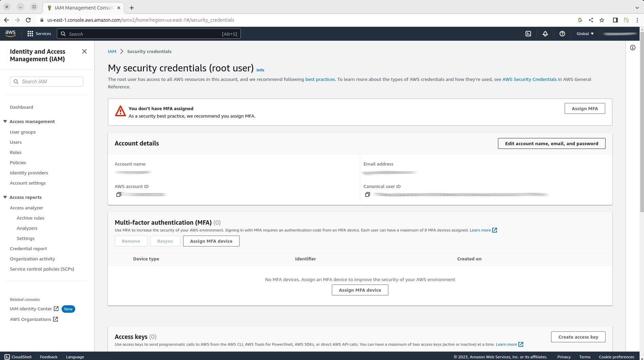Click the Access keys Learn more external icon
This screenshot has height=360, width=644.
coord(521,344)
